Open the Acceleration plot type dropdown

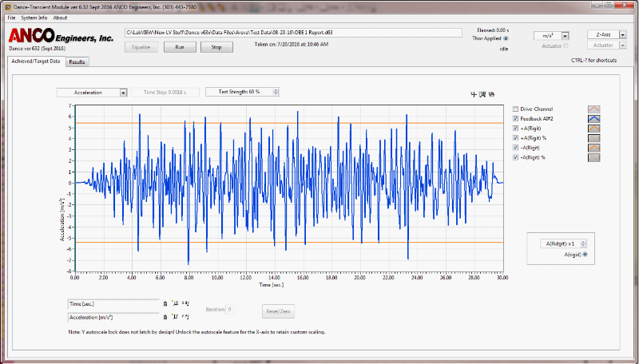tap(123, 93)
